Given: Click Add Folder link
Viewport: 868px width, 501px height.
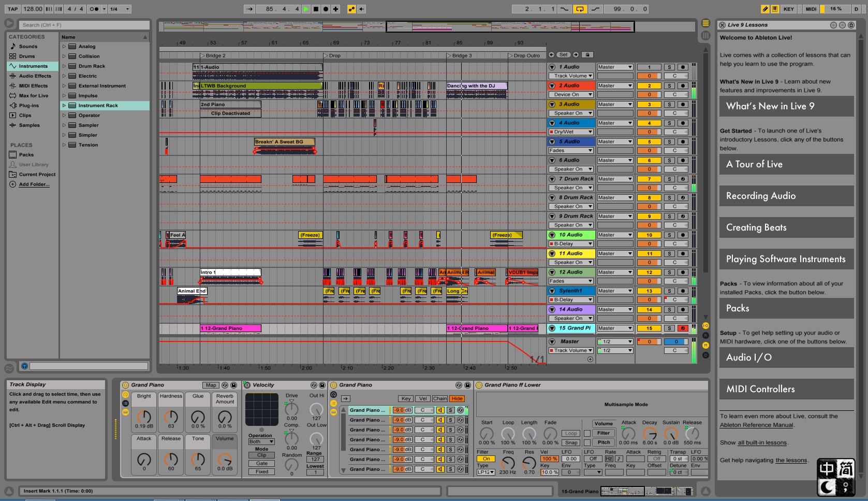Looking at the screenshot, I should click(x=34, y=184).
